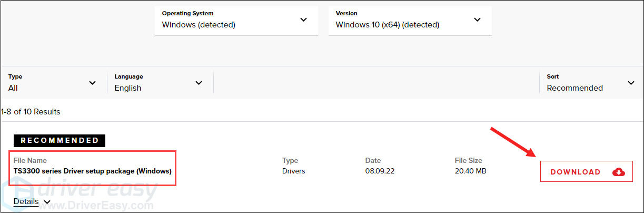Expand the Language filter set to English
644x213 pixels.
(x=159, y=83)
